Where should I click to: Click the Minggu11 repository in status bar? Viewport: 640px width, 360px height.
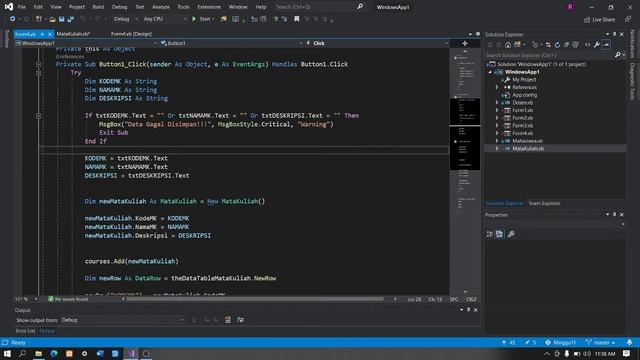[x=560, y=342]
